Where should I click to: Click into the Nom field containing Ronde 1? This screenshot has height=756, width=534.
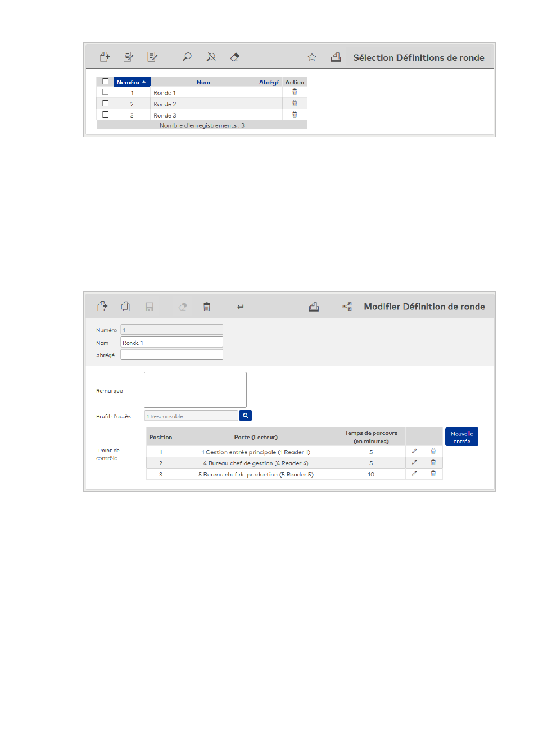click(171, 343)
